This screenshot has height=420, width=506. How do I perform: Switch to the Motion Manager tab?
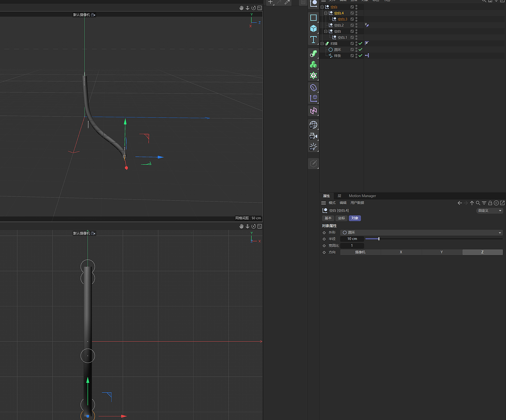[x=362, y=196]
